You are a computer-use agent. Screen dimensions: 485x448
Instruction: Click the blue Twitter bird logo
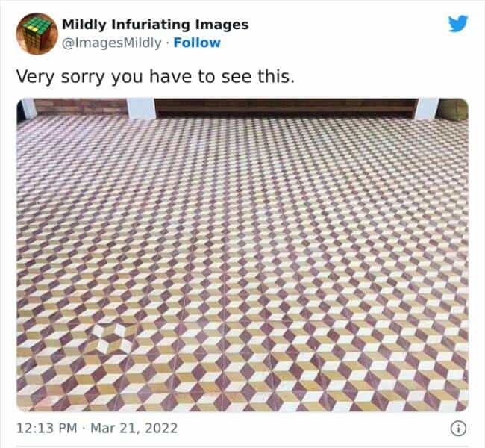(x=458, y=24)
